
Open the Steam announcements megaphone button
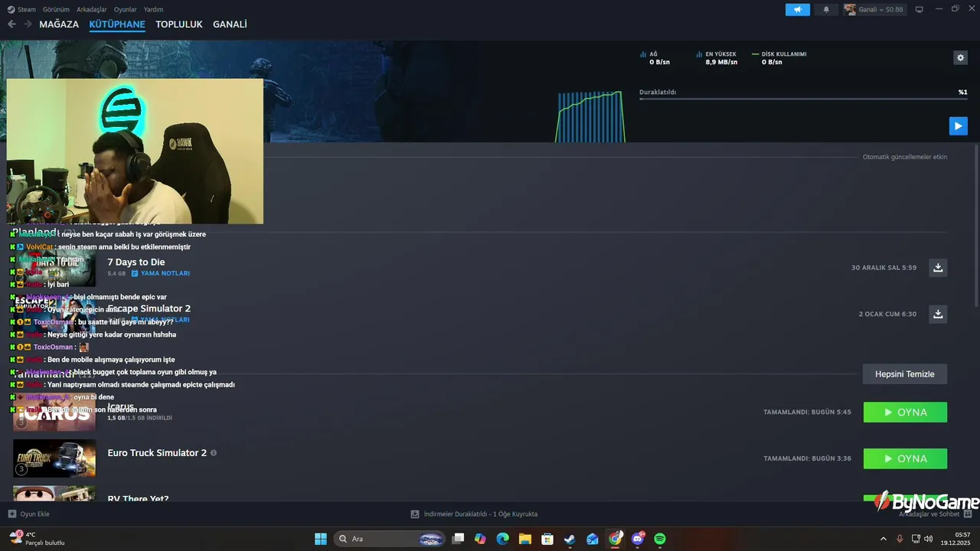click(x=797, y=9)
